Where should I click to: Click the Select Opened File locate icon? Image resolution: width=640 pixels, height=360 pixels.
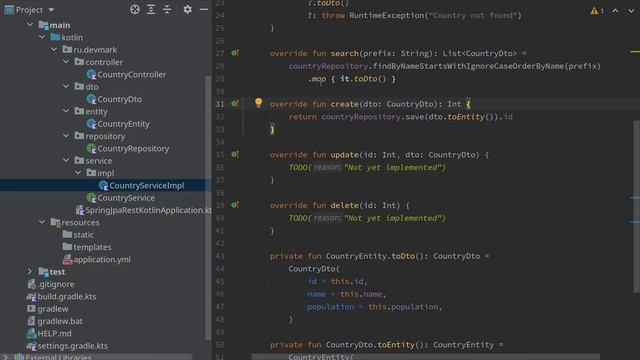(x=135, y=9)
